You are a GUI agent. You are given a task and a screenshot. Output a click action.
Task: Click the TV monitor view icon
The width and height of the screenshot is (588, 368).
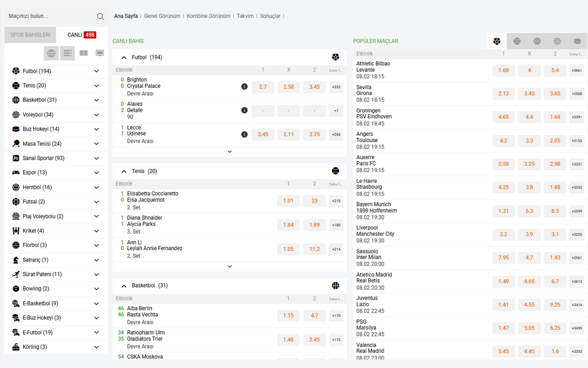coord(100,53)
